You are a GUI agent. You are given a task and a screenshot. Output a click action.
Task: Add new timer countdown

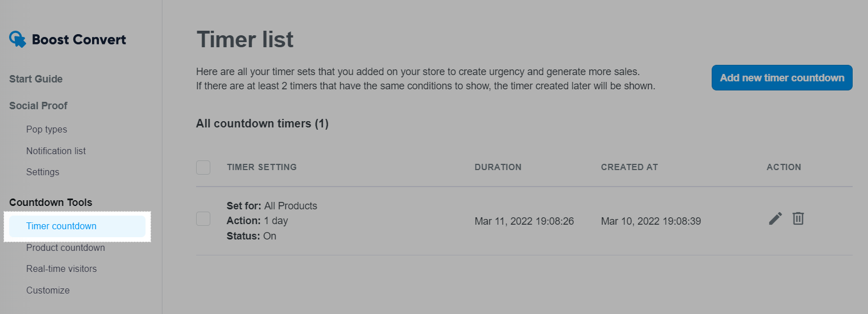[782, 78]
